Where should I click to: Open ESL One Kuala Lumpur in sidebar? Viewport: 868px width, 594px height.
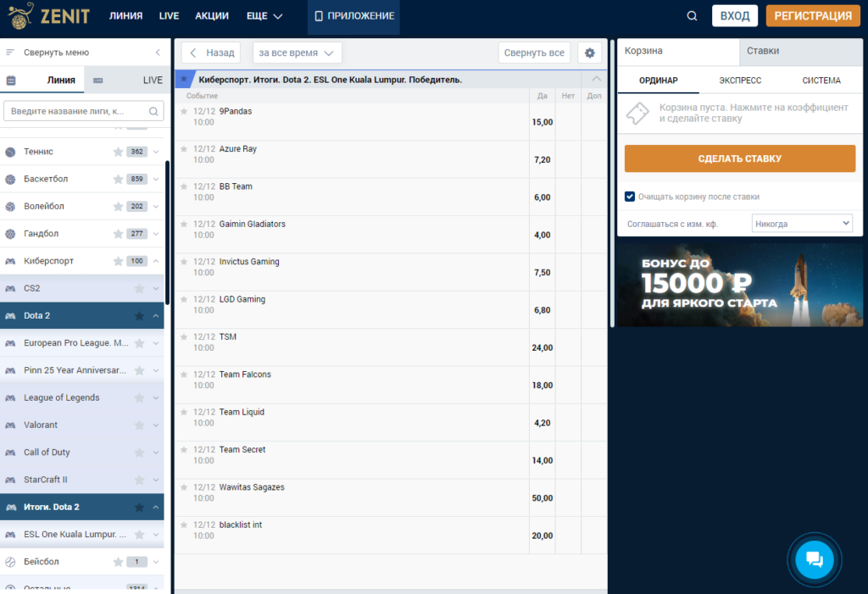pyautogui.click(x=75, y=534)
